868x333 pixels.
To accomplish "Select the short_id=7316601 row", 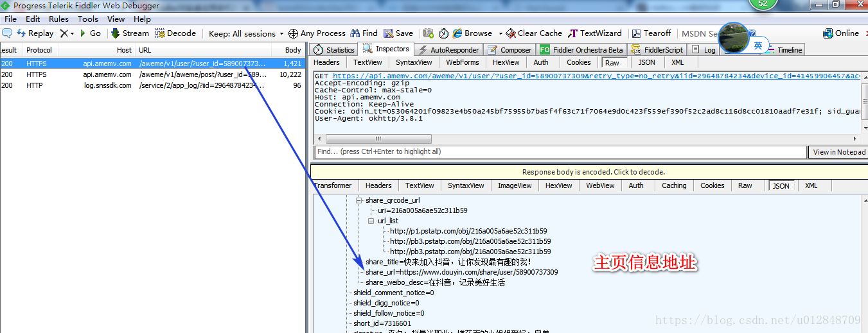I will point(382,323).
